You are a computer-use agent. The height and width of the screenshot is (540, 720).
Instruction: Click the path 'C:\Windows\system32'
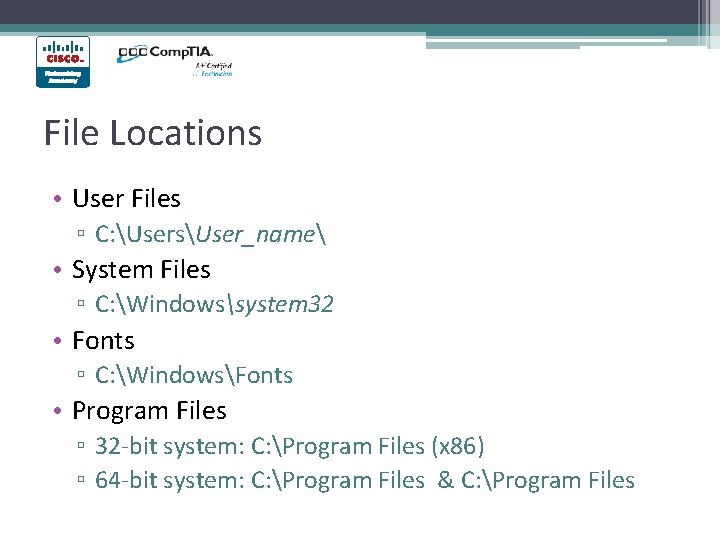tap(214, 304)
